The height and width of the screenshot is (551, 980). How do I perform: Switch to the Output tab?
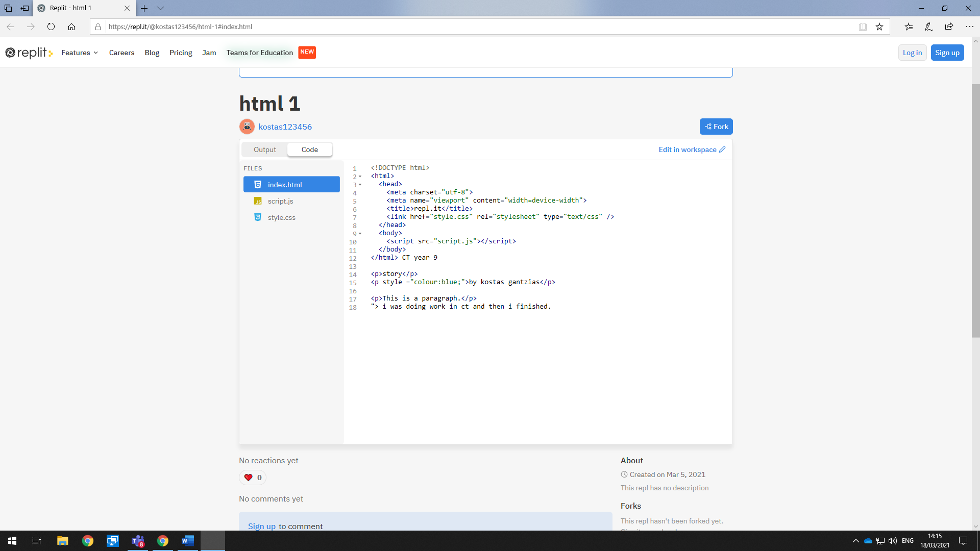point(264,149)
